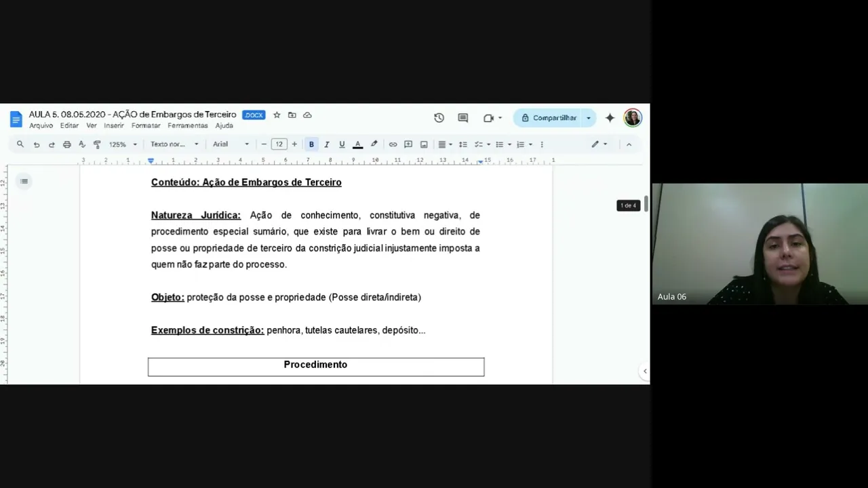Open more toolbar options (three dots)
868x488 pixels.
(x=541, y=144)
